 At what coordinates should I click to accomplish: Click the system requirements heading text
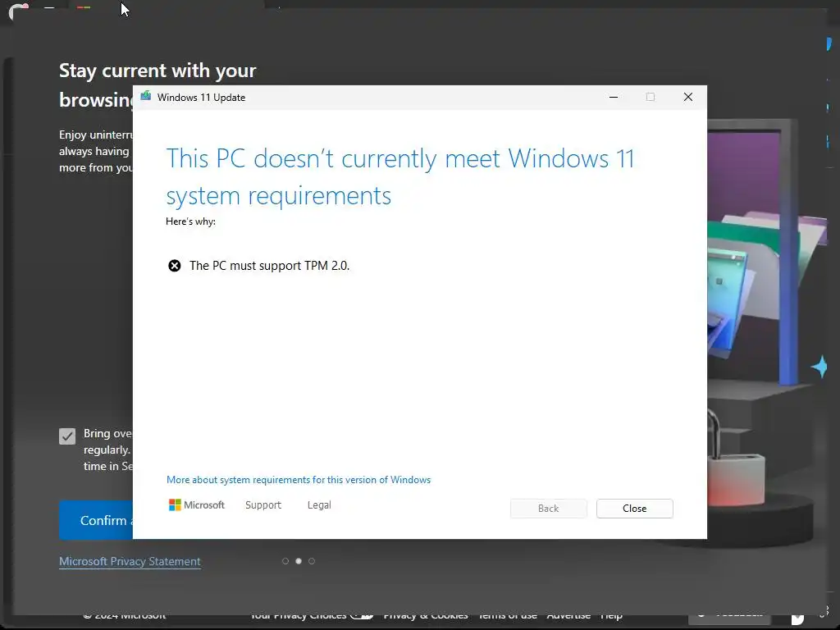point(399,177)
